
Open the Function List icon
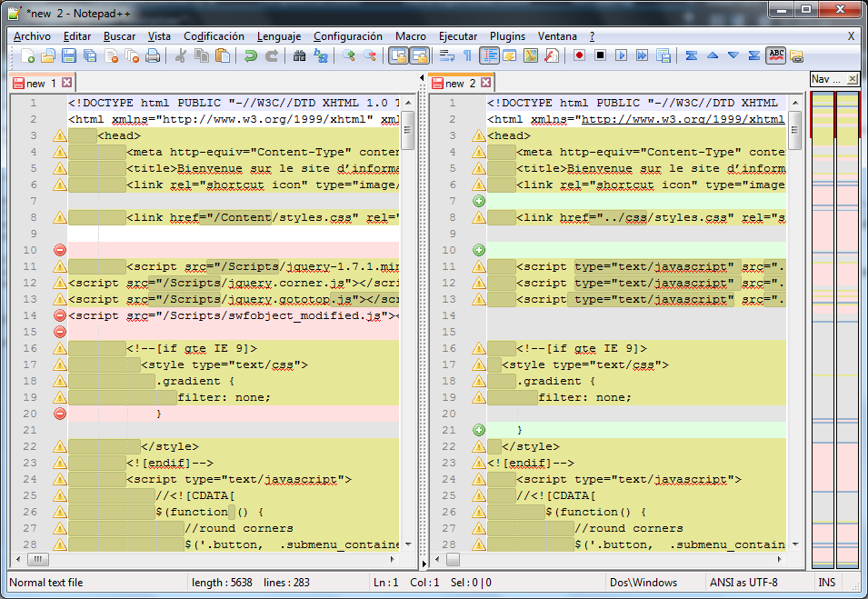pyautogui.click(x=552, y=56)
